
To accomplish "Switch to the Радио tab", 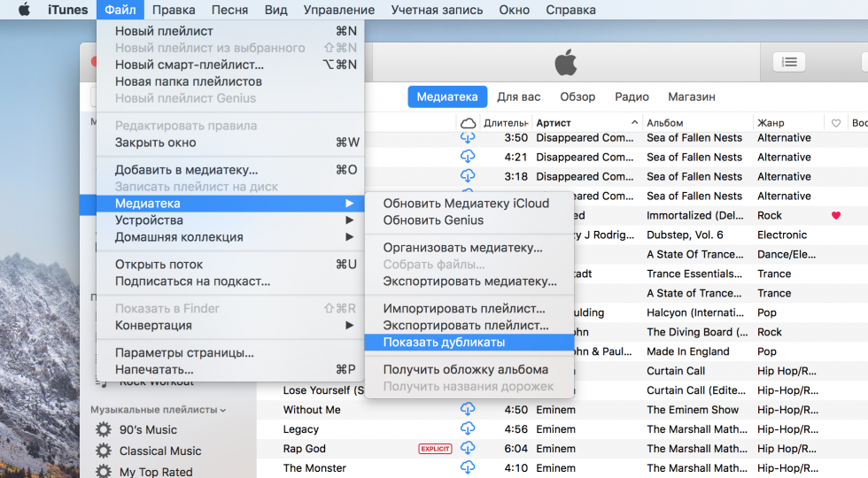I will tap(632, 96).
